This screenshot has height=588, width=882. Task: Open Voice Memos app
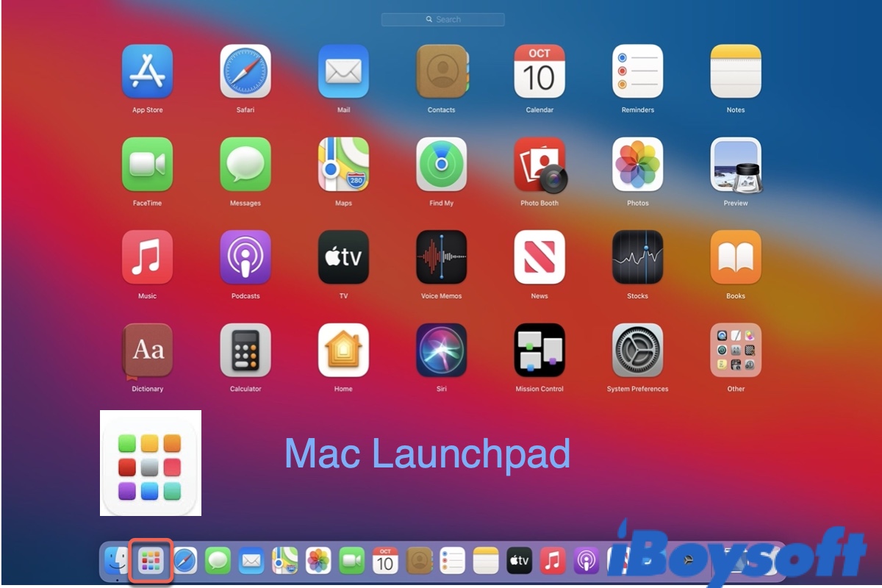(441, 257)
